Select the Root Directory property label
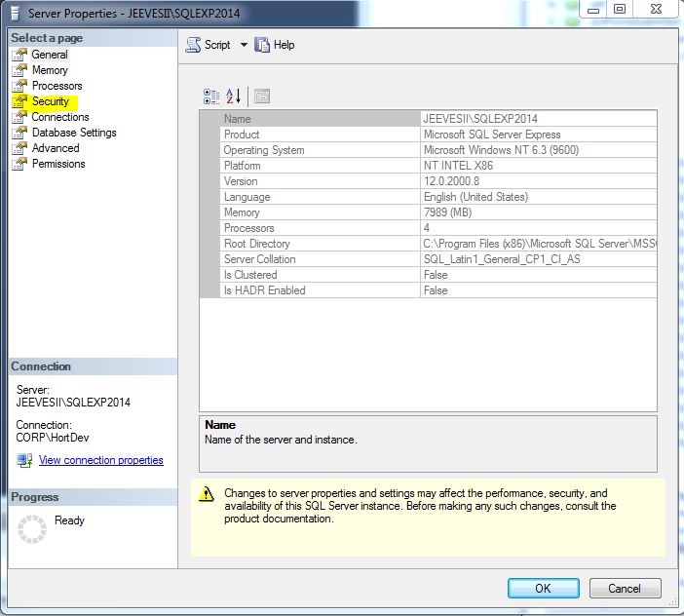 (x=257, y=244)
